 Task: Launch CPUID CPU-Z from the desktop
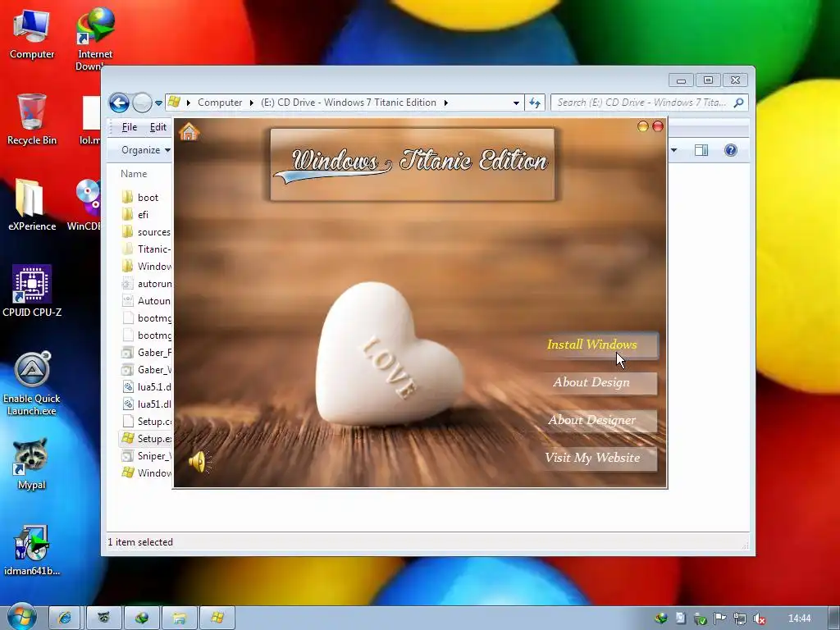[x=32, y=291]
